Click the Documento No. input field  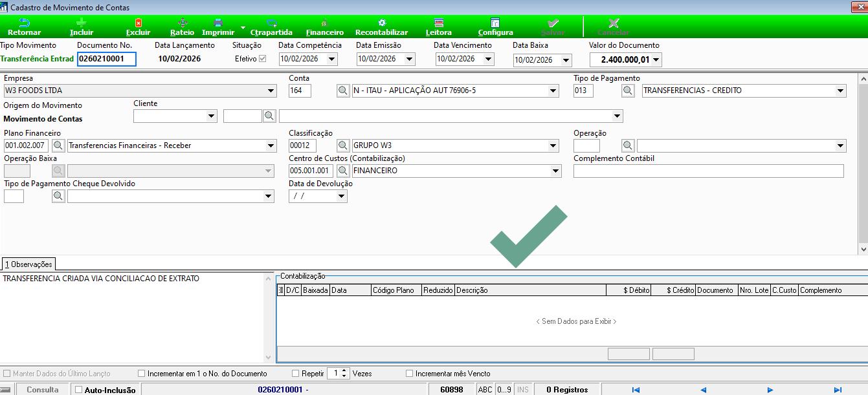tap(107, 59)
